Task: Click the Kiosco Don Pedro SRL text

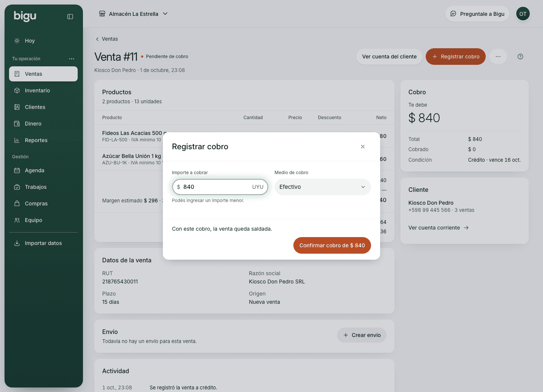Action: 277,282
